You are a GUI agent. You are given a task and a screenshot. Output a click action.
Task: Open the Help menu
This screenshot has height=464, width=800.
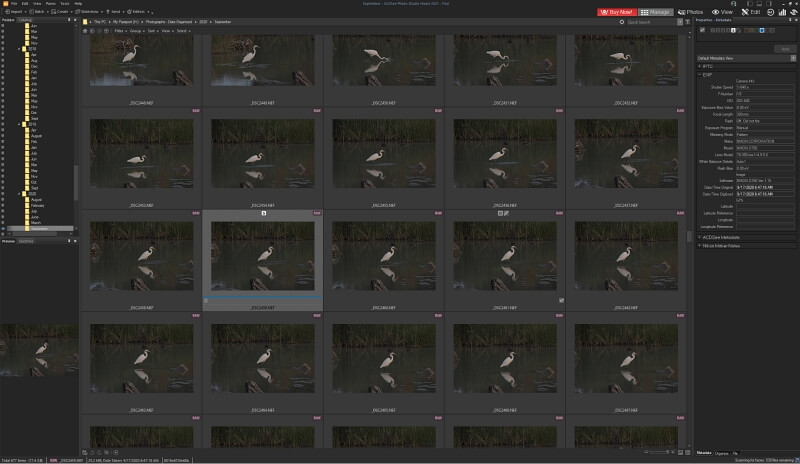(x=78, y=4)
